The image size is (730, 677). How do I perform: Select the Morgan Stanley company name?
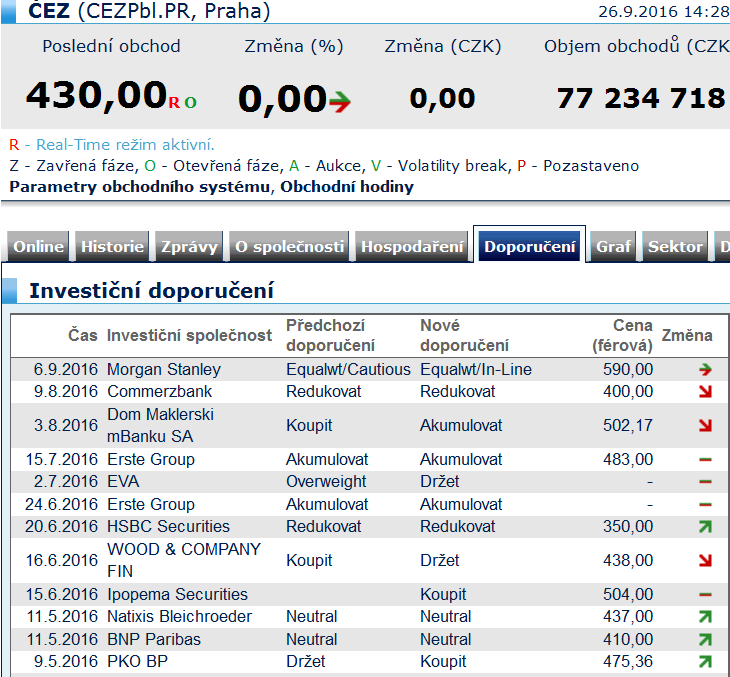click(x=164, y=370)
